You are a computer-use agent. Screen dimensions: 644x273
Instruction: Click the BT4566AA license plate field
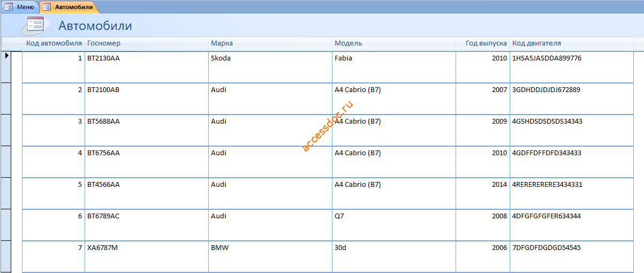[147, 193]
